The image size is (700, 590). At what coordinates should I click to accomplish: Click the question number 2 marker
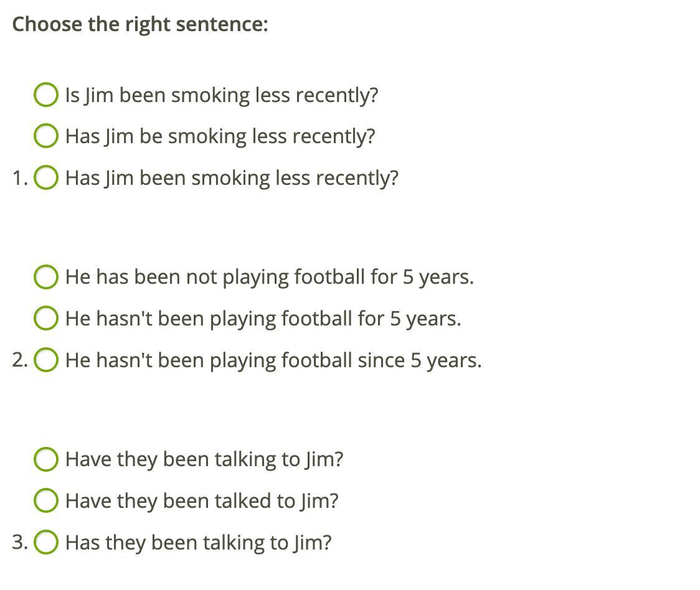(20, 360)
